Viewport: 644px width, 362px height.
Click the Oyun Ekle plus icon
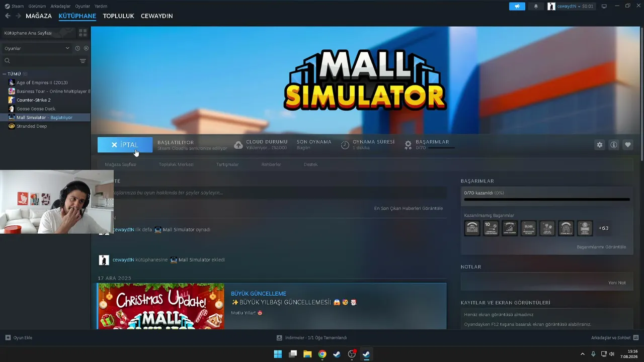pyautogui.click(x=8, y=337)
